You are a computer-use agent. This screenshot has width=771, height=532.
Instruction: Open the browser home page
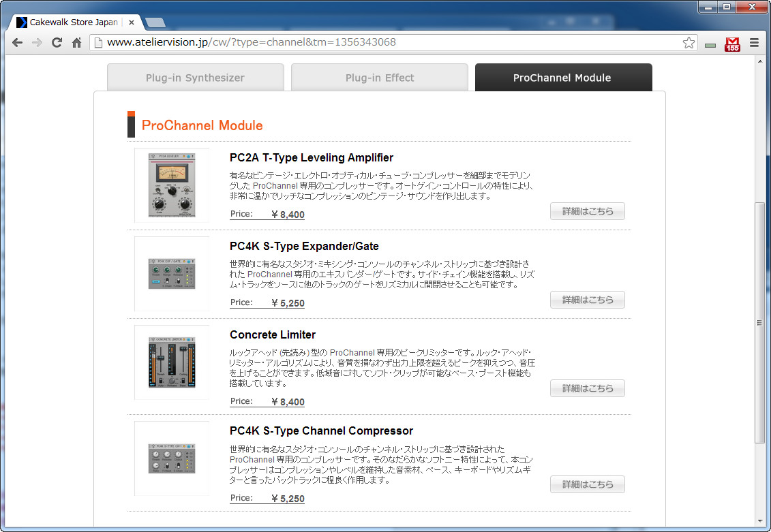pyautogui.click(x=76, y=43)
